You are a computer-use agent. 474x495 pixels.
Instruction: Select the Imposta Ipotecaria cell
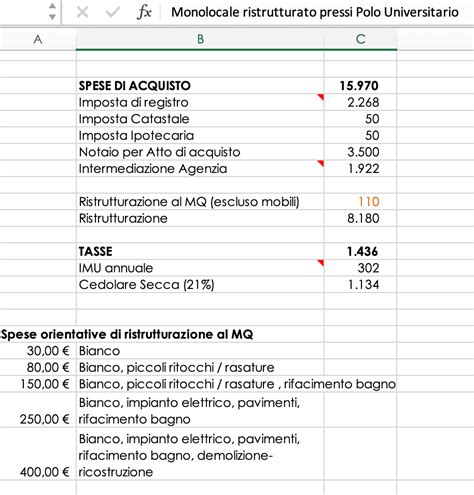coord(200,136)
